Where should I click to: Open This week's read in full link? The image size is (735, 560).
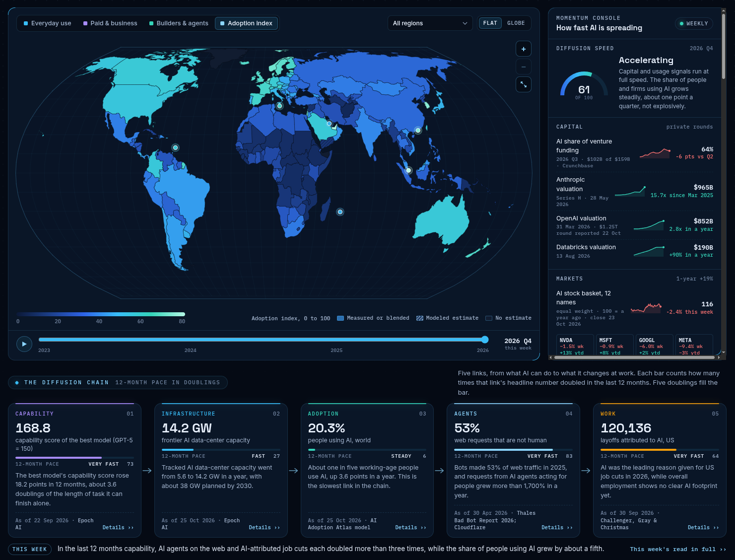(x=678, y=549)
